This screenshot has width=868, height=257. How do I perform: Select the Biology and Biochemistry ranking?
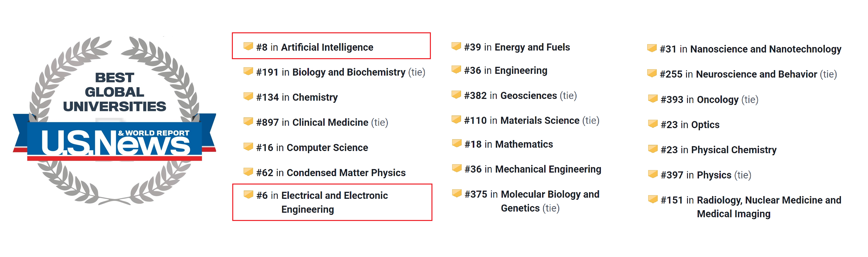pyautogui.click(x=341, y=72)
